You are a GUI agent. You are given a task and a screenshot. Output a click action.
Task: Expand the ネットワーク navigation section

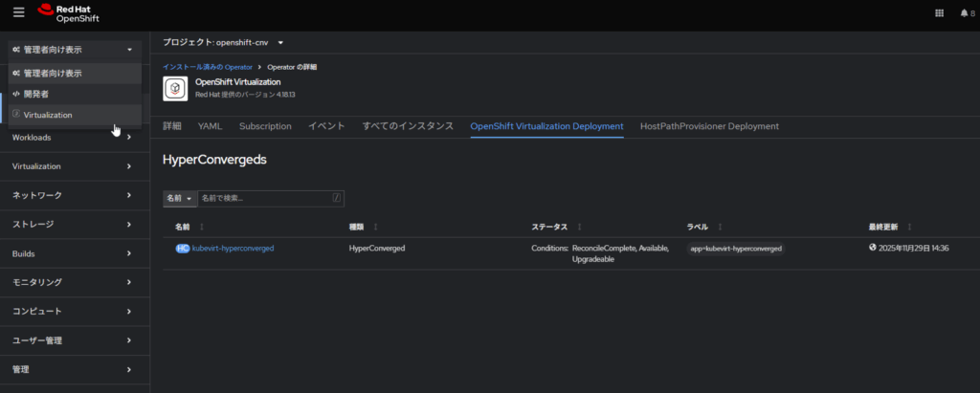click(75, 196)
